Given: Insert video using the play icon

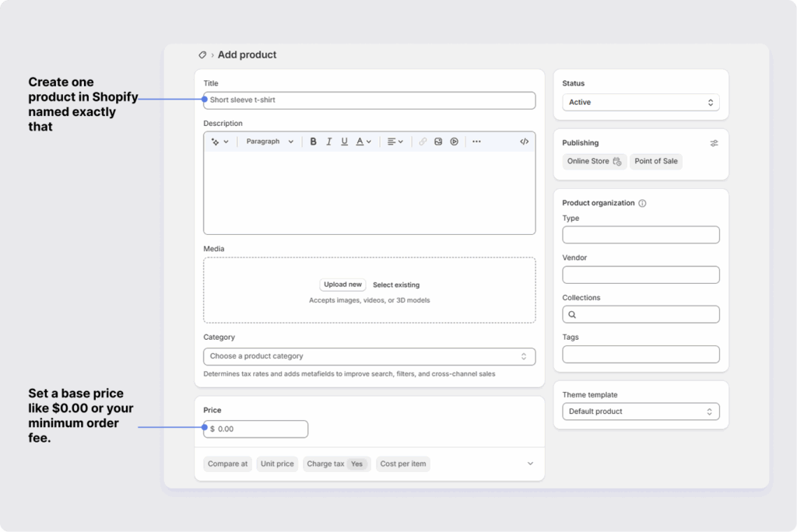Looking at the screenshot, I should coord(454,142).
